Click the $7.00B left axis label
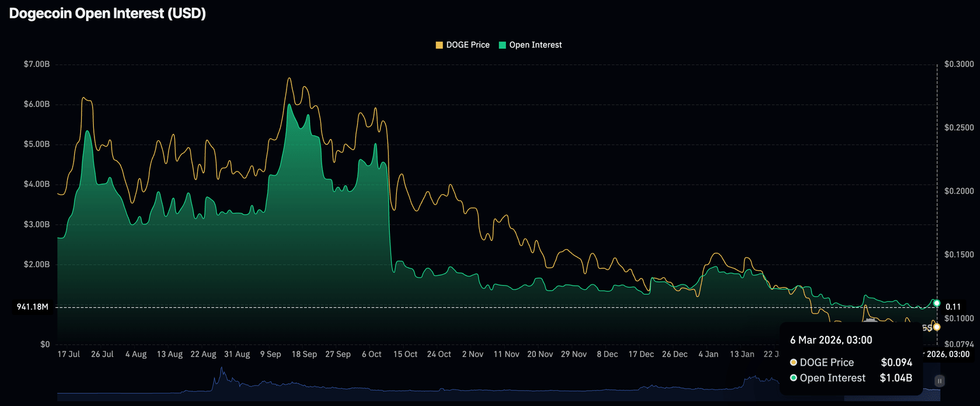Viewport: 980px width, 406px height. click(36, 64)
